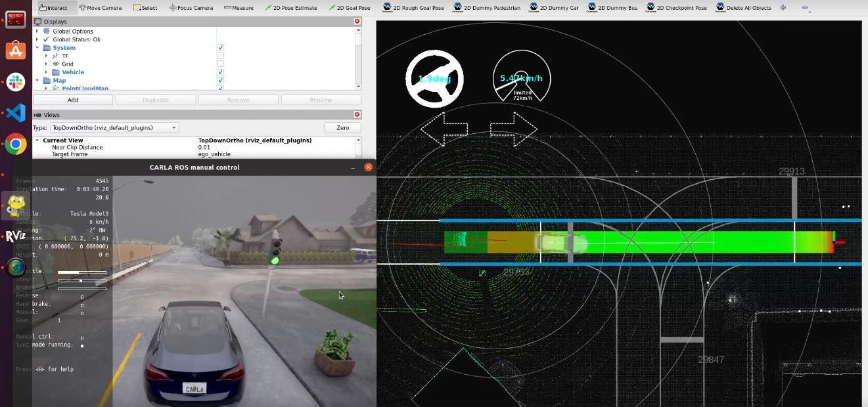Click the Add display button
This screenshot has width=868, height=407.
pyautogui.click(x=73, y=100)
